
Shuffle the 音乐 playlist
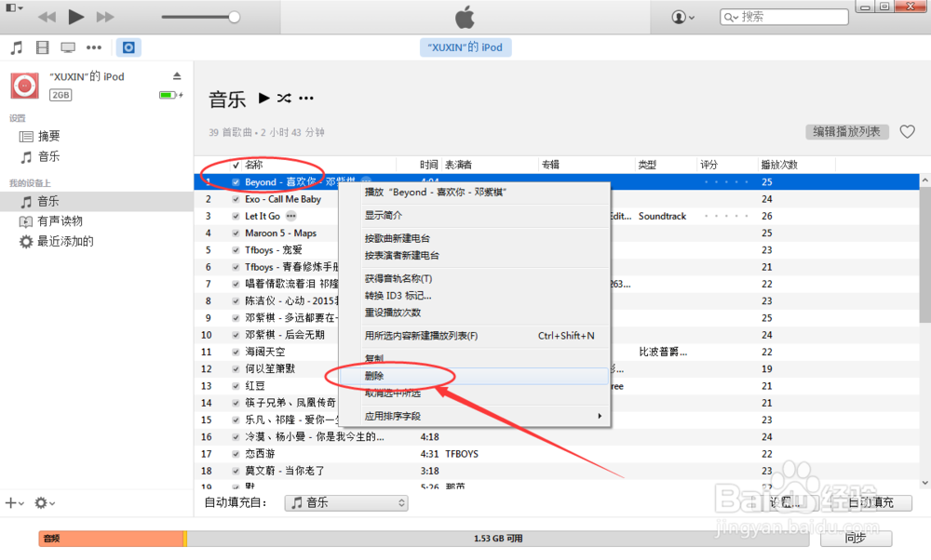tap(284, 98)
